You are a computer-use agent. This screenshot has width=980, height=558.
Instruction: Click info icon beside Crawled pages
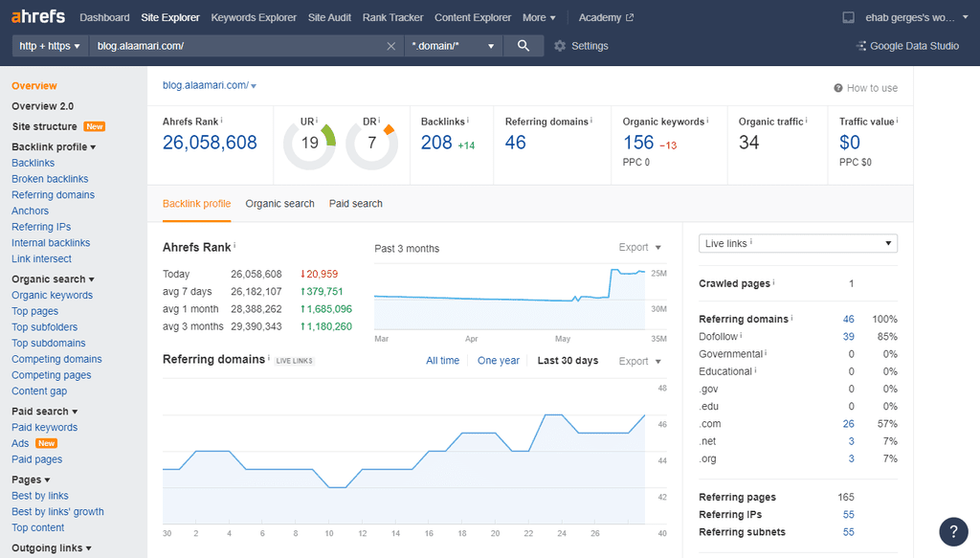(x=773, y=281)
